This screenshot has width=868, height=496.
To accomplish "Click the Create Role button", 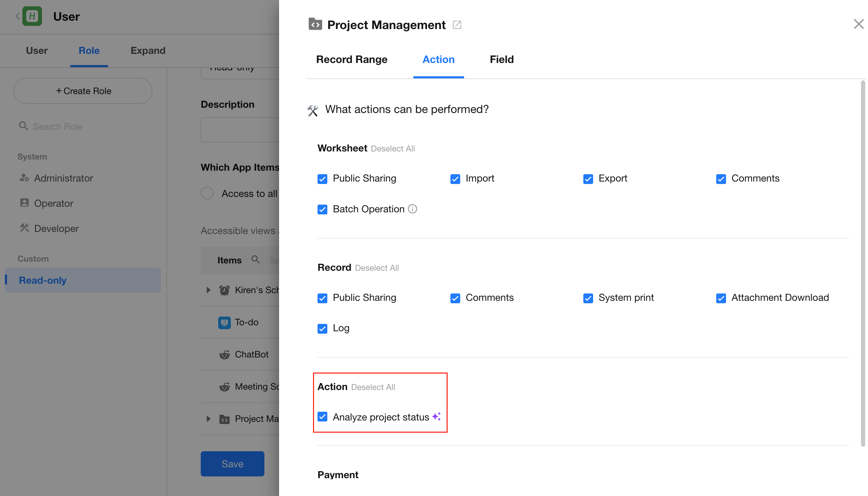I will click(x=83, y=91).
